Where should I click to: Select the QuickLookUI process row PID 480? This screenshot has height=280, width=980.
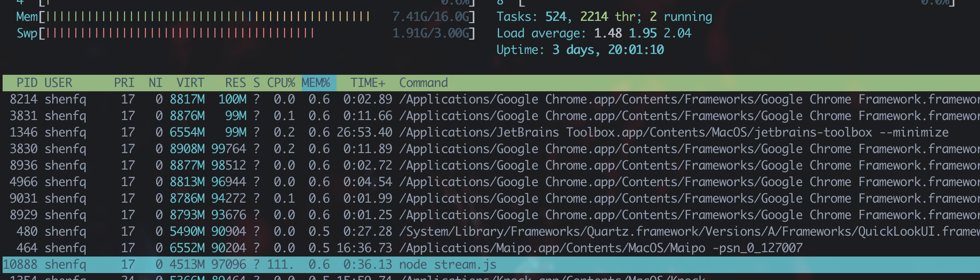click(491, 231)
